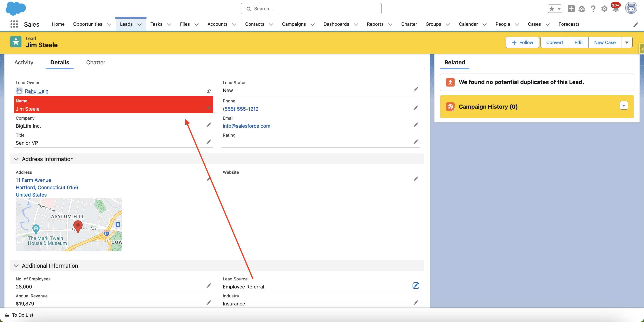Click the Salesforce cloud logo

15,8
